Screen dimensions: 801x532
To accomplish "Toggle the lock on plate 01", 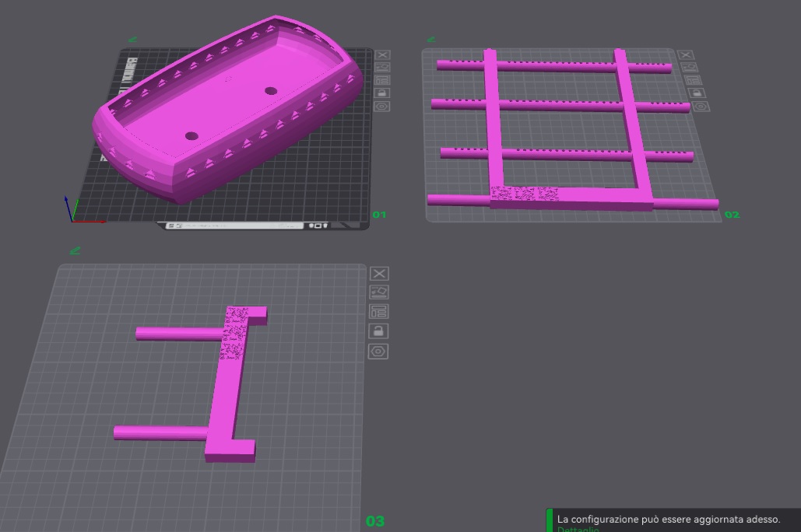I will pyautogui.click(x=381, y=93).
